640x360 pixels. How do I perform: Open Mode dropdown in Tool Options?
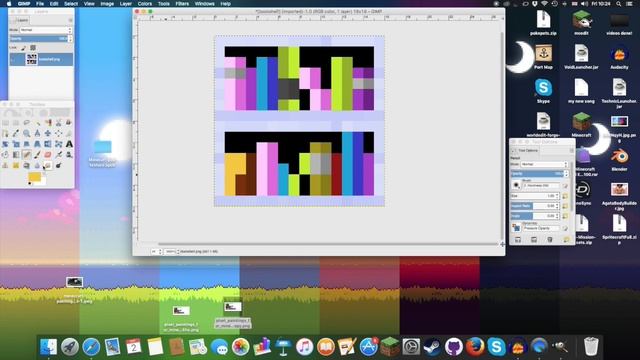pos(544,164)
